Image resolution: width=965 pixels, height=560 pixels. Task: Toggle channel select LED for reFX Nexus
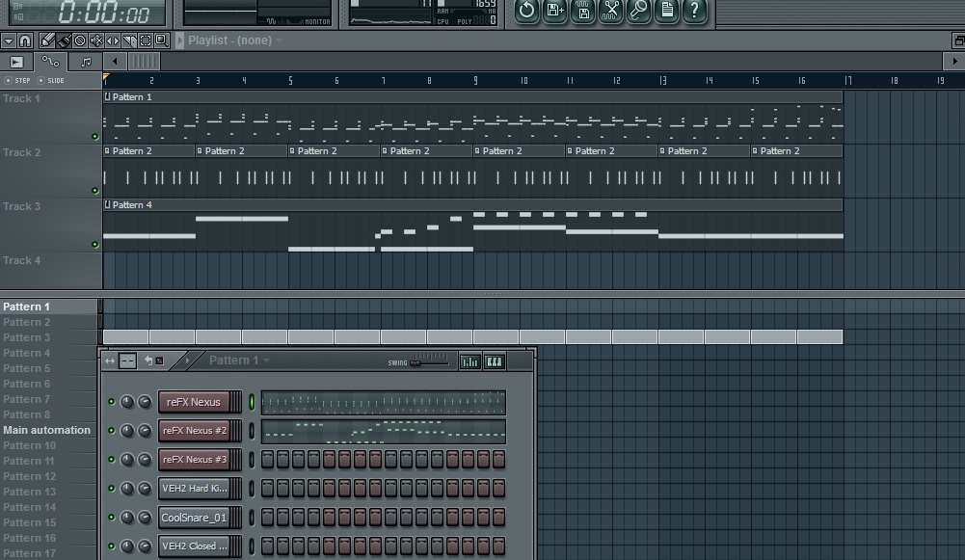coord(251,402)
